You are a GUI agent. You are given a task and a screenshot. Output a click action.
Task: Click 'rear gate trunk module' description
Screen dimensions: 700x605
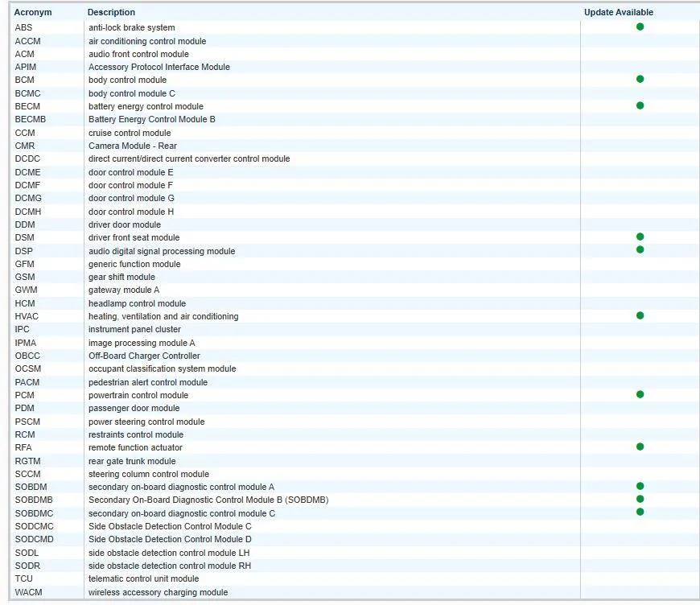[132, 461]
